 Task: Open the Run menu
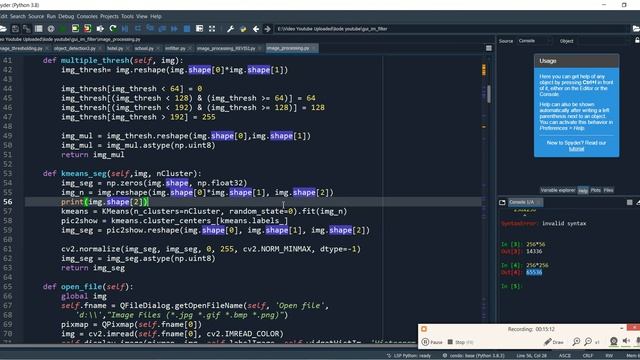tap(51, 16)
